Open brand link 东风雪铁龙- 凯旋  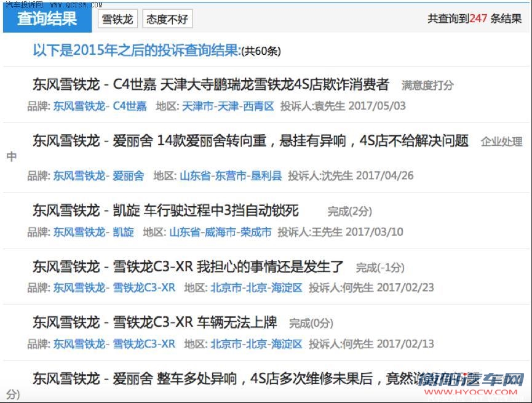[x=93, y=232]
